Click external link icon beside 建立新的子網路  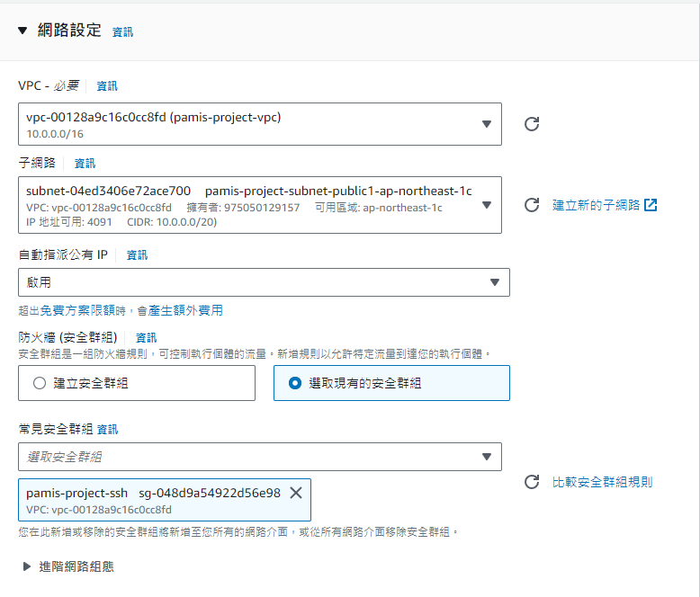(x=651, y=205)
